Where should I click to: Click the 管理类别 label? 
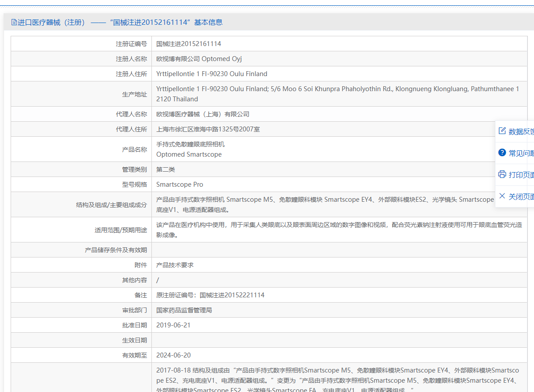click(135, 169)
